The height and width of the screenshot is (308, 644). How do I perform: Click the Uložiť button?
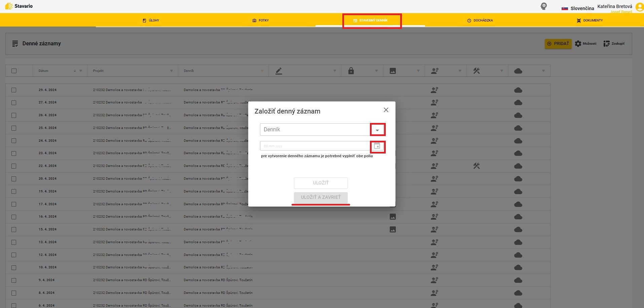321,183
